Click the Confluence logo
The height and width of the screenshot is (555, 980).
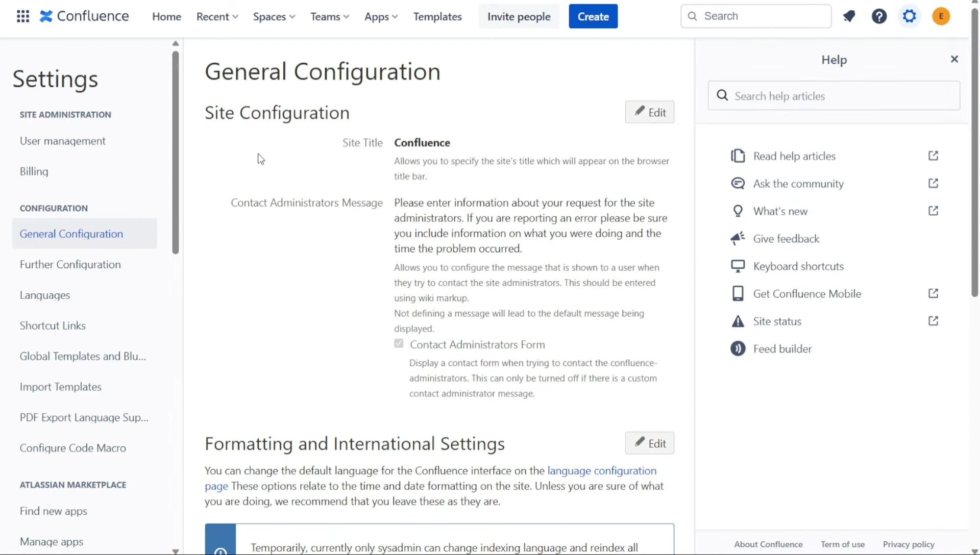(x=84, y=16)
